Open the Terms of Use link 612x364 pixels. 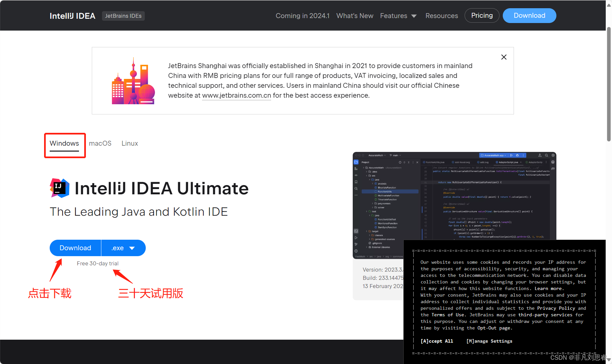(448, 315)
